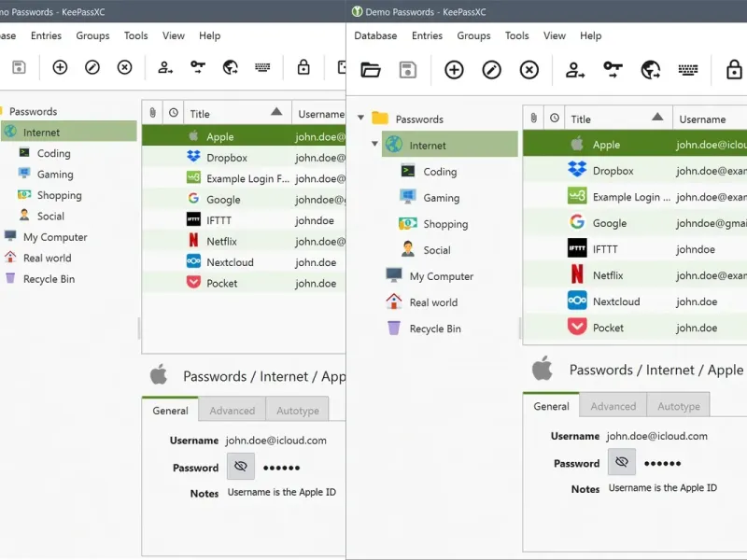The height and width of the screenshot is (560, 747).
Task: Perform Auto-Type keyboard icon in right window
Action: click(x=688, y=69)
